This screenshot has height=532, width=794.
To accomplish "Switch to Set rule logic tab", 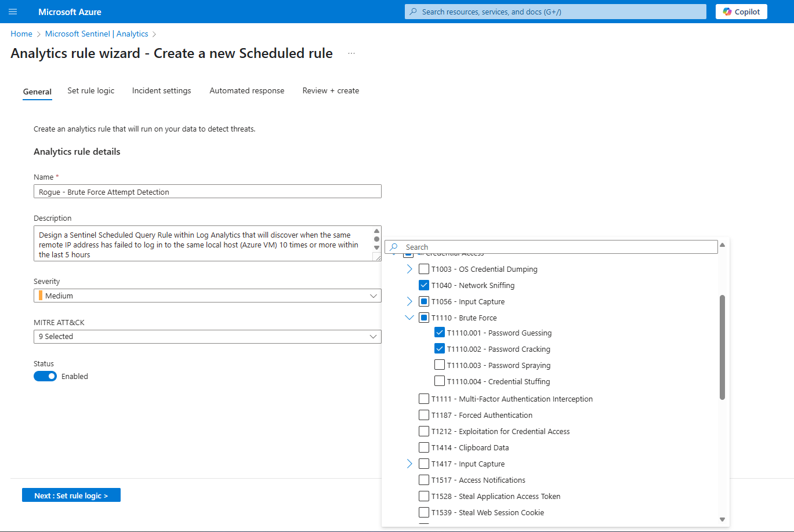I will coord(90,90).
